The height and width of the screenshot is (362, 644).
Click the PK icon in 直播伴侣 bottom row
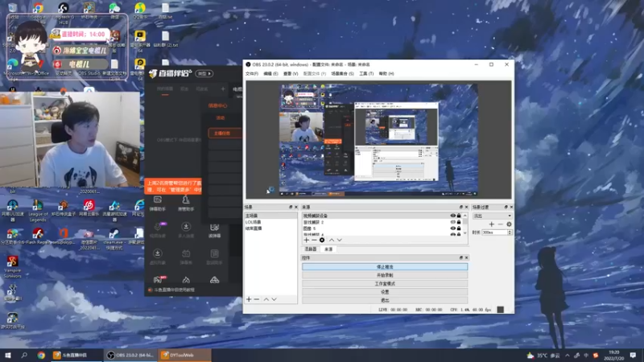(158, 280)
